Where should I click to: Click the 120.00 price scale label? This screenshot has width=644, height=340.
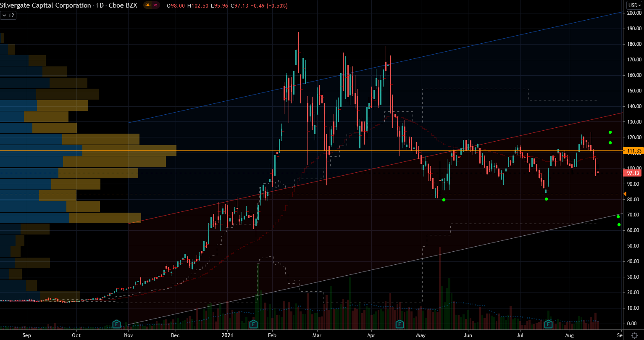click(x=634, y=137)
